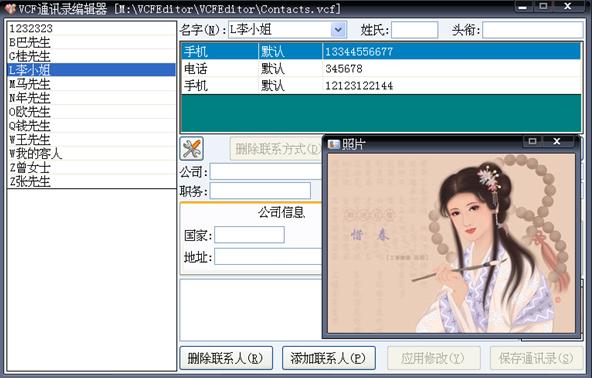Click the photo window's title icon
This screenshot has width=592, height=378.
coord(334,144)
